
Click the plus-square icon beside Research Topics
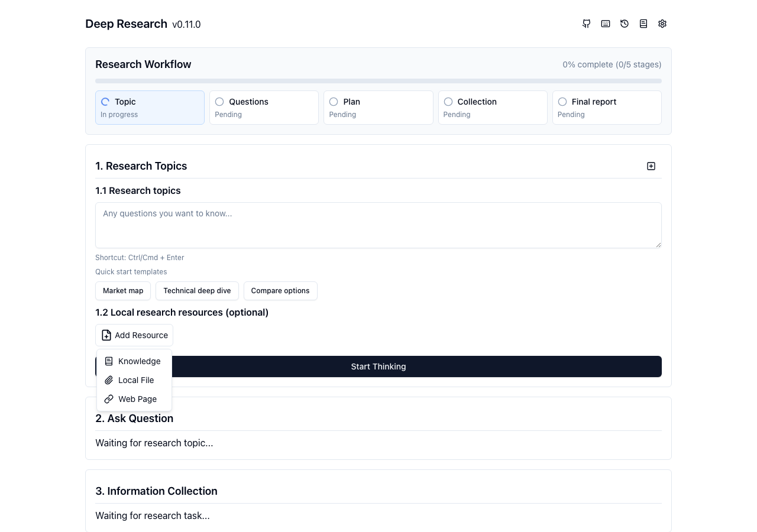[x=651, y=166]
